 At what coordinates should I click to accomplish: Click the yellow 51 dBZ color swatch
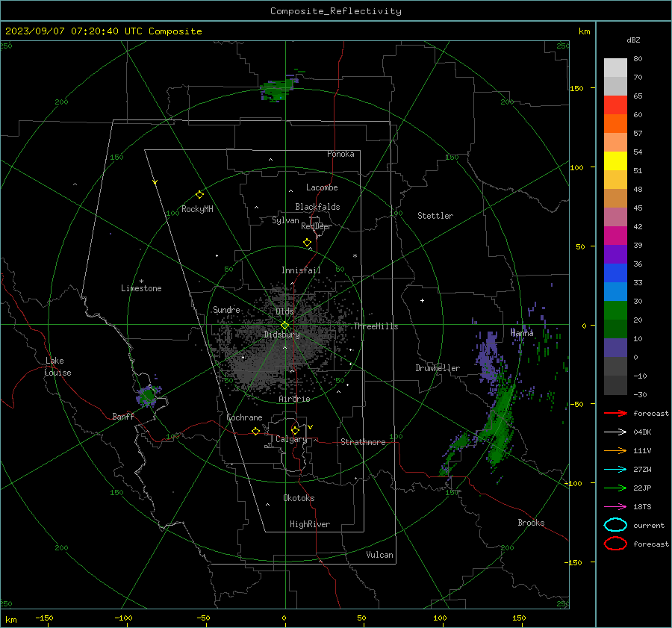(615, 161)
